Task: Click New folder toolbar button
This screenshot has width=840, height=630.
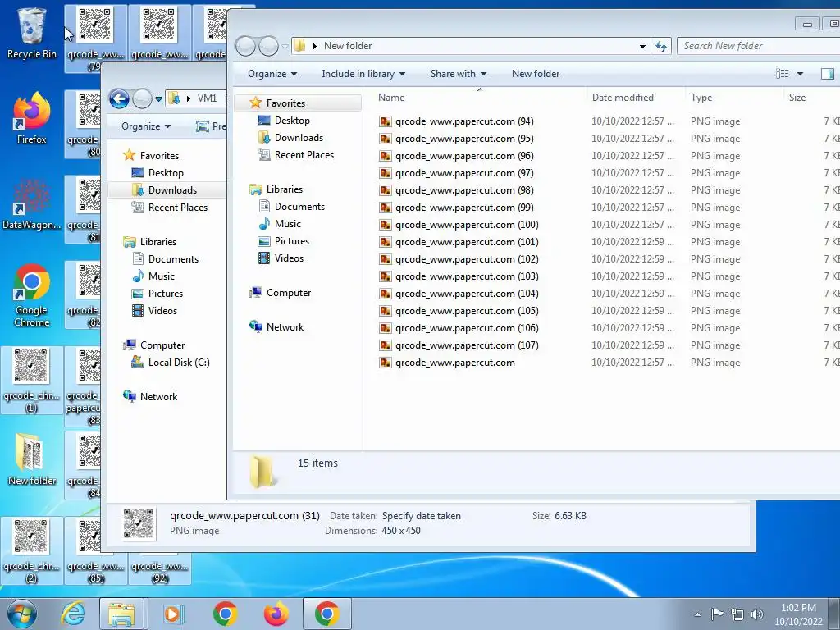Action: point(536,74)
